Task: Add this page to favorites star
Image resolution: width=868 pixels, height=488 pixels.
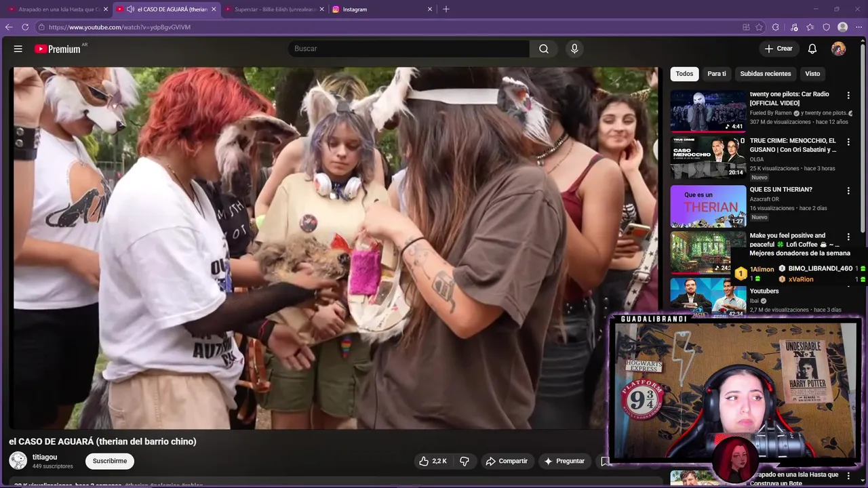Action: 759,27
